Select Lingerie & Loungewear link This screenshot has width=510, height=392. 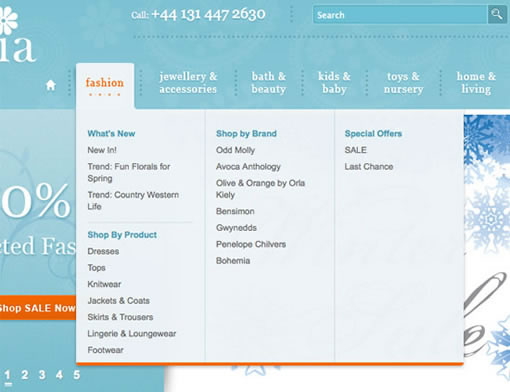pyautogui.click(x=132, y=334)
